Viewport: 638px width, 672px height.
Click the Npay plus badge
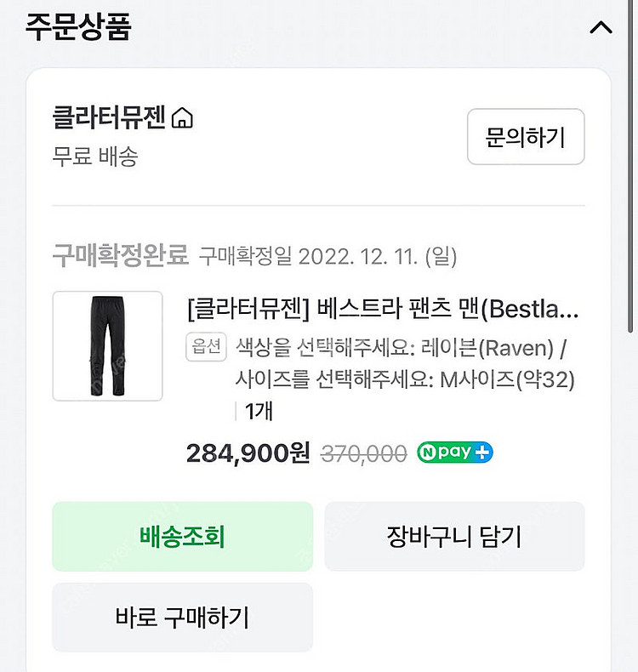point(455,453)
